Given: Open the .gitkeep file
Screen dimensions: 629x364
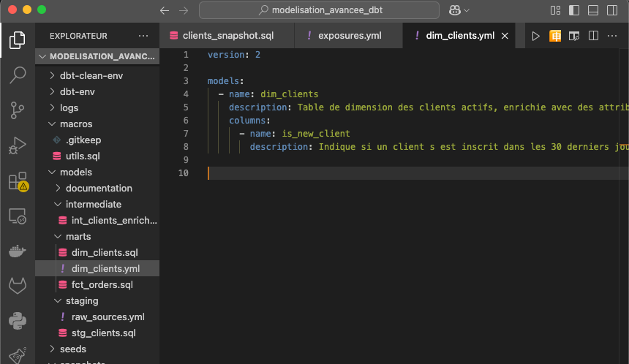Looking at the screenshot, I should (x=97, y=140).
